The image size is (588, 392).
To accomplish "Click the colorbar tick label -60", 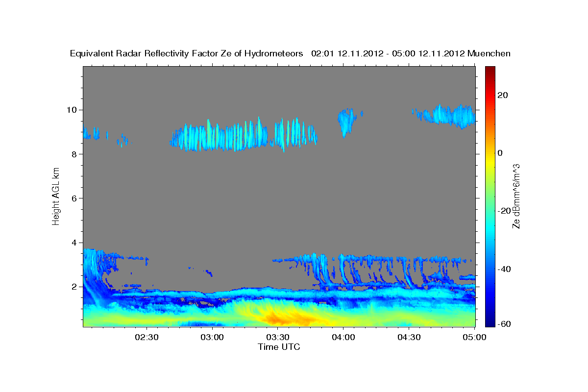I will (x=504, y=324).
